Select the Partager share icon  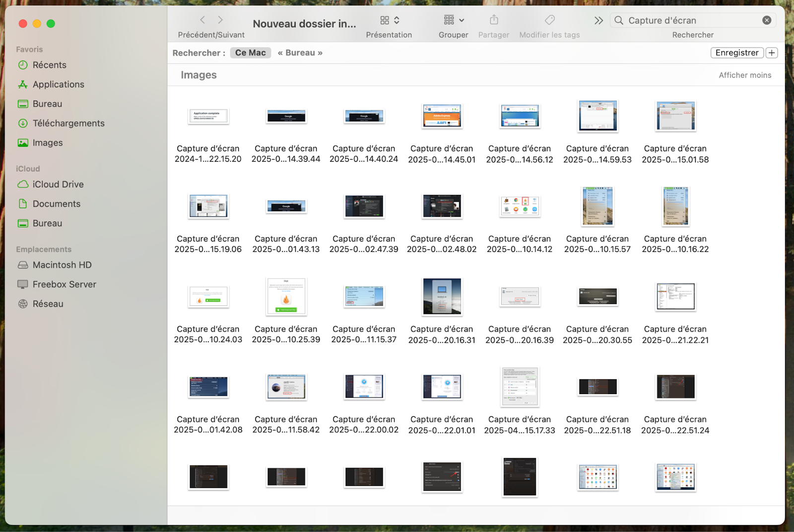[493, 20]
